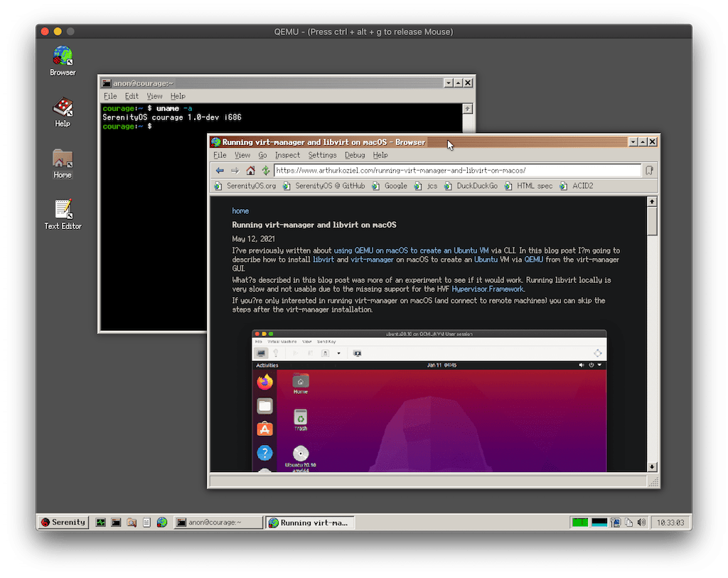Open the Terminal window File menu
Screen dimensions: 728x578
point(110,96)
